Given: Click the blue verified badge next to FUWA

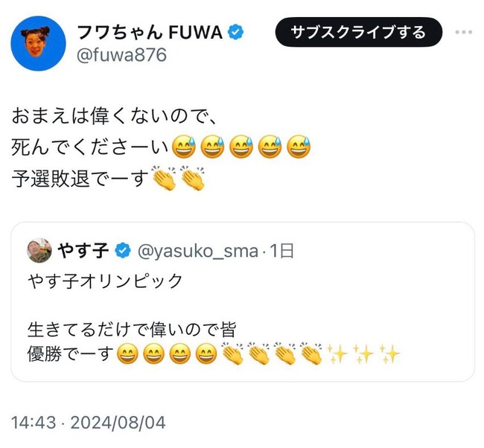Looking at the screenshot, I should [x=236, y=32].
